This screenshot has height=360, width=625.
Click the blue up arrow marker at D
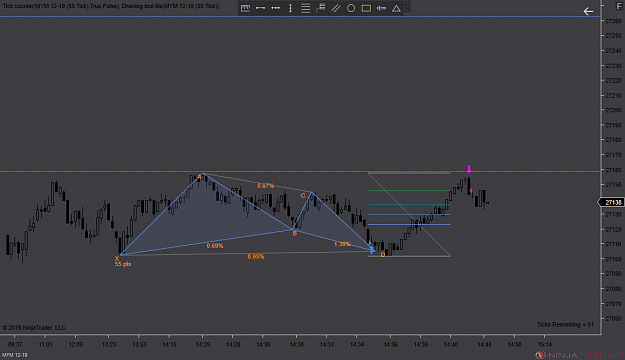point(371,250)
